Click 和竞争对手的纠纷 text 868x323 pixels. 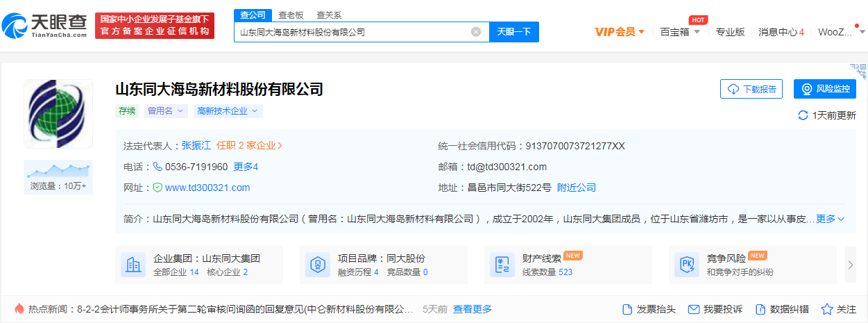(x=740, y=272)
